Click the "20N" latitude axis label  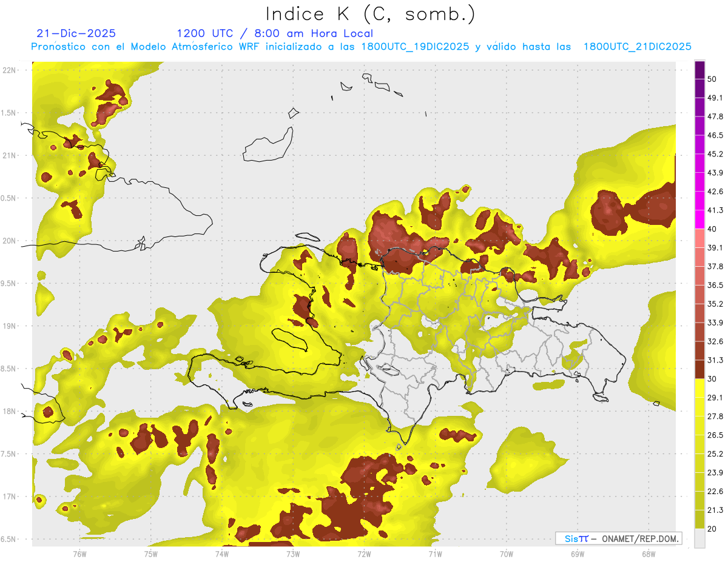pyautogui.click(x=9, y=241)
